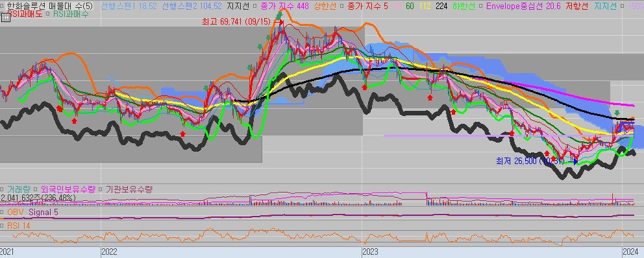Toggle the small box before 종가 지수 5

341,6
